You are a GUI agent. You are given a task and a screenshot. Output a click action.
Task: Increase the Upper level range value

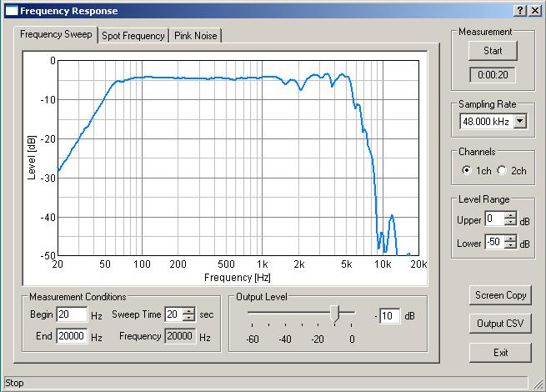[x=510, y=215]
